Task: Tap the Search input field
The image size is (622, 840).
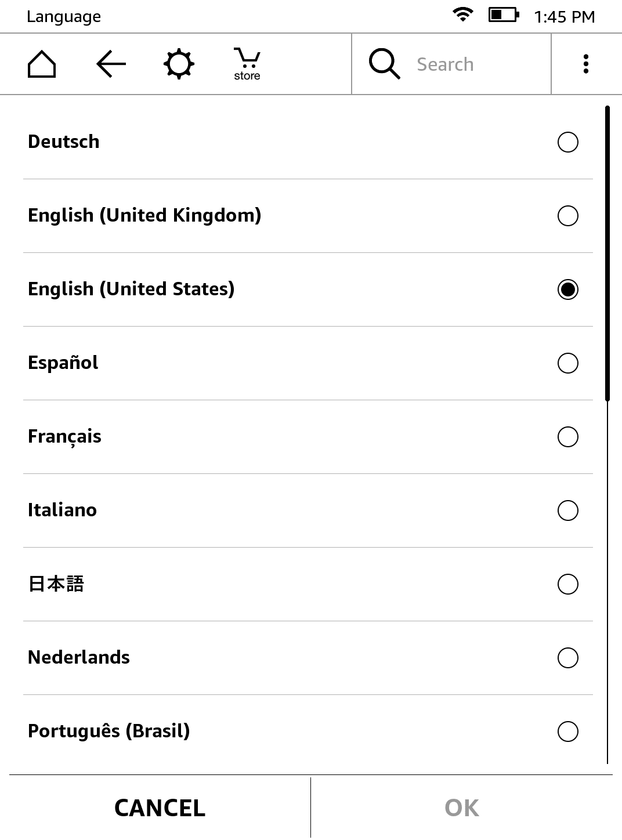Action: point(476,64)
